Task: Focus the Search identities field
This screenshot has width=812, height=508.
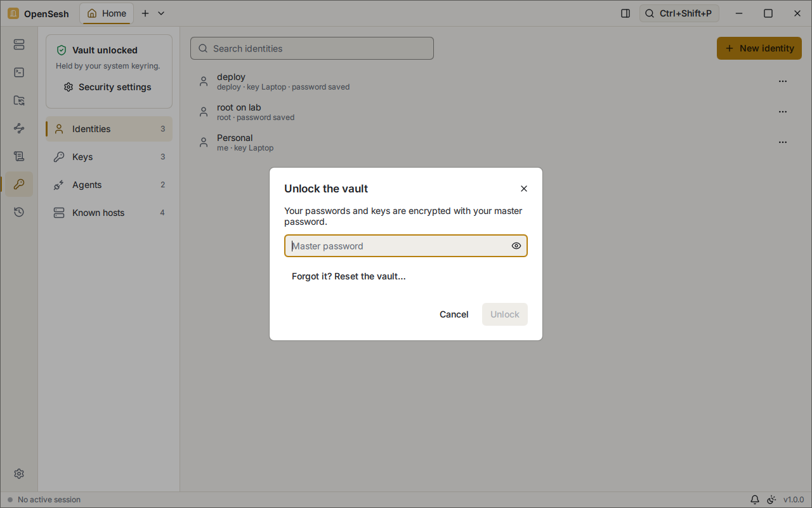Action: pos(312,48)
